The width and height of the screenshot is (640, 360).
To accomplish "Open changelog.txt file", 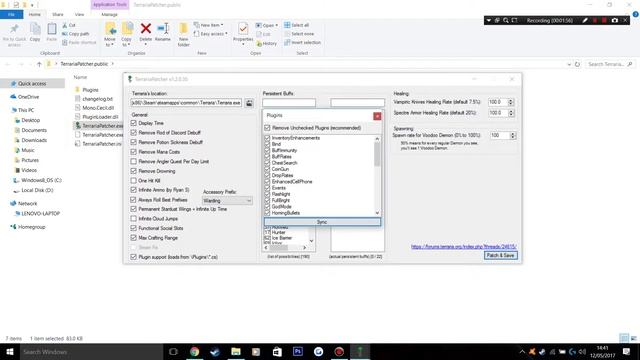I will (x=97, y=99).
